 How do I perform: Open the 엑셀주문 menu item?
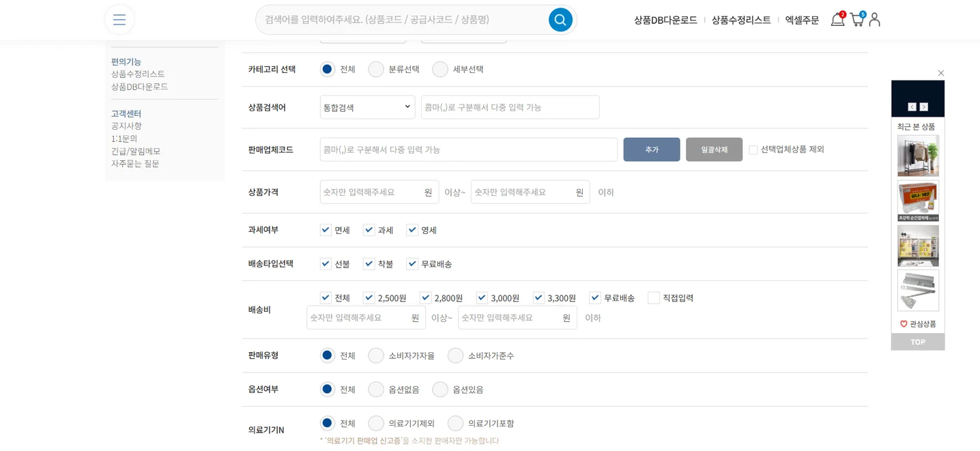802,20
